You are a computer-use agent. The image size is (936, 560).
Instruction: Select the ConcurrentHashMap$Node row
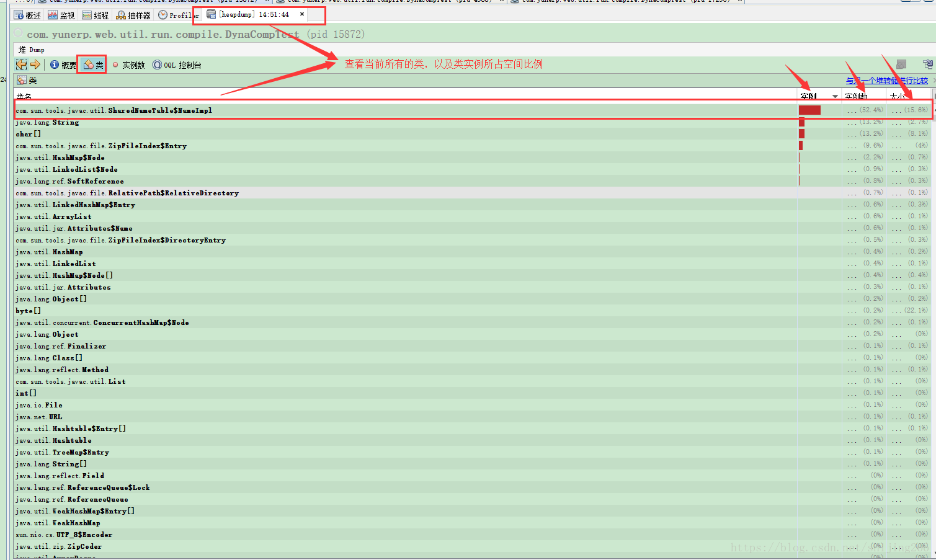(x=473, y=322)
